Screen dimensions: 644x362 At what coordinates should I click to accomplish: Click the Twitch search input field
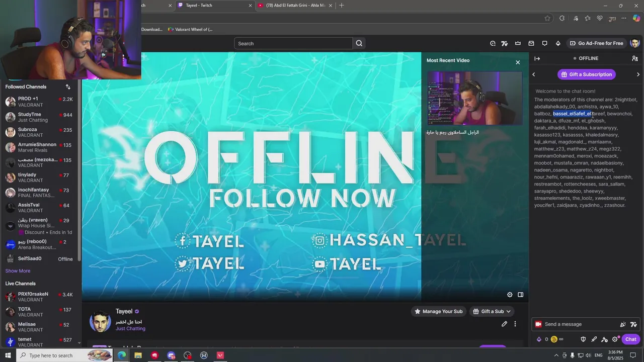pos(293,43)
